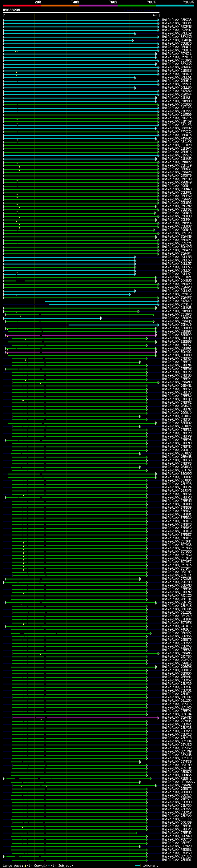
Task: Select the UniRef100_C1K9W9 entry
Action: tap(176, 311)
